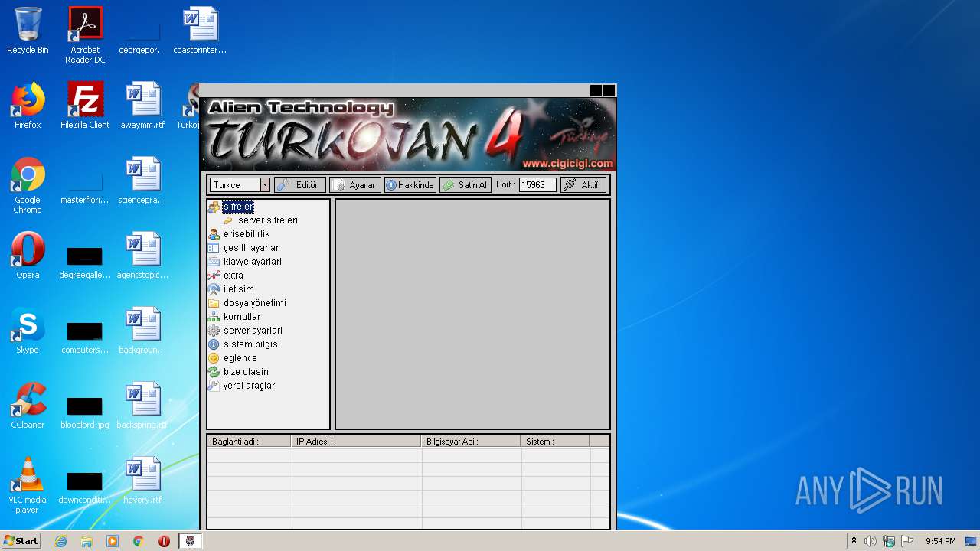Click the Action Center flag icon
The image size is (980, 551).
[907, 541]
